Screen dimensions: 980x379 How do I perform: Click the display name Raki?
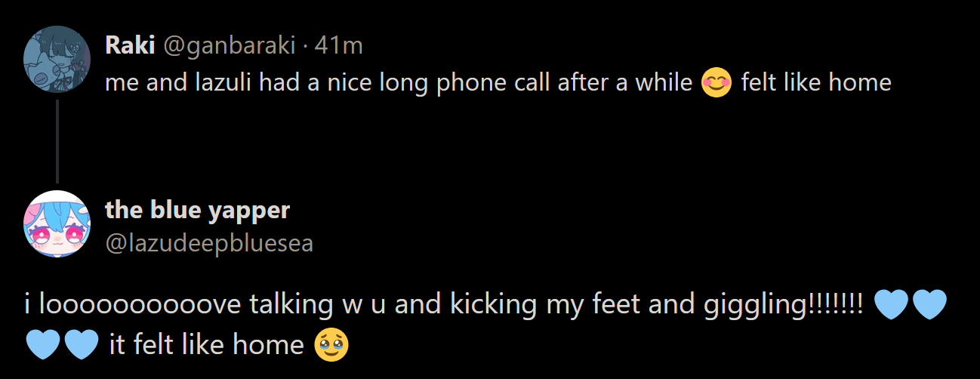coord(130,45)
